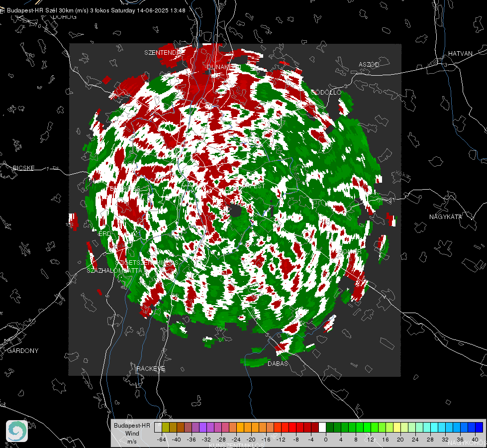
Task: Click the positive 24 legend value
Action: tap(415, 440)
